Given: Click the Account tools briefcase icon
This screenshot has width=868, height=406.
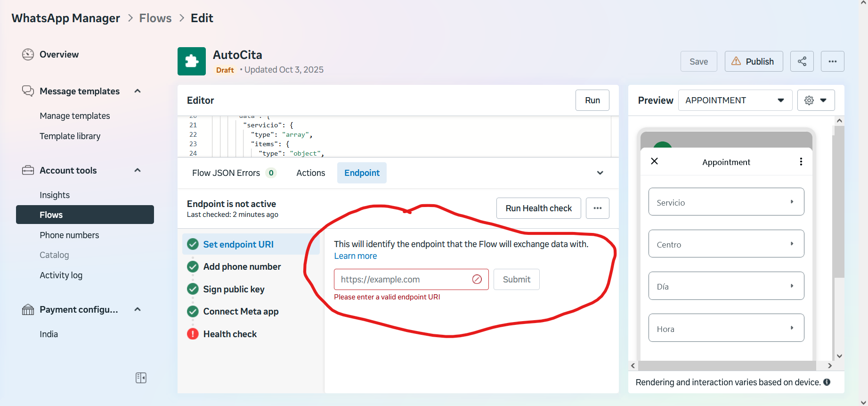Looking at the screenshot, I should tap(28, 170).
